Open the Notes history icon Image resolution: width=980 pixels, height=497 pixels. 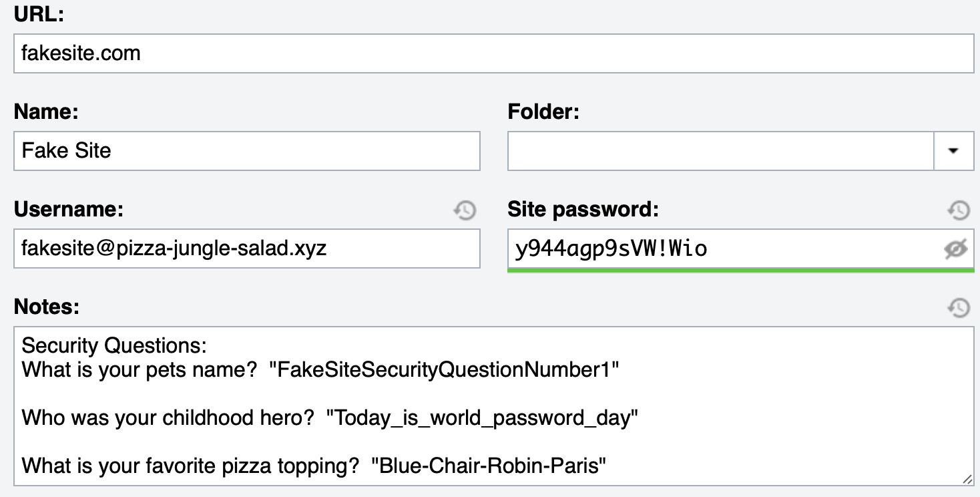pyautogui.click(x=959, y=307)
